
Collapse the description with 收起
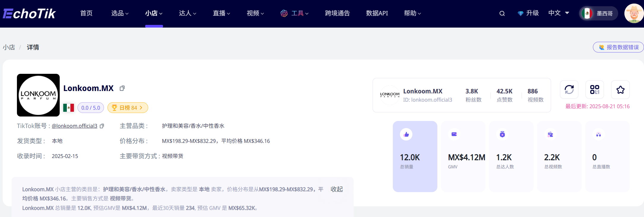click(x=337, y=189)
